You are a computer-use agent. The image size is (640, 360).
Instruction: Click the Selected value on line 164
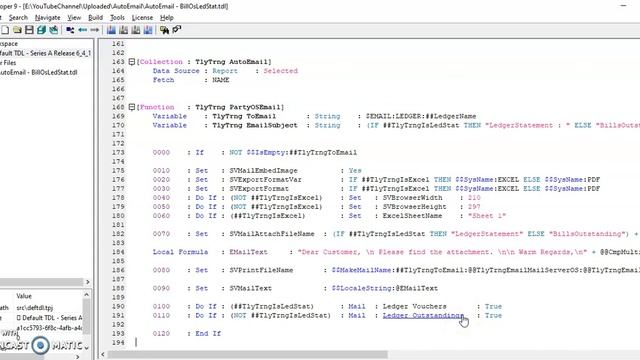(x=280, y=71)
